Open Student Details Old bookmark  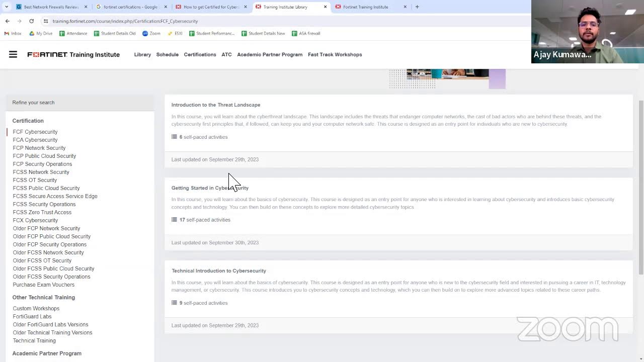[x=115, y=33]
